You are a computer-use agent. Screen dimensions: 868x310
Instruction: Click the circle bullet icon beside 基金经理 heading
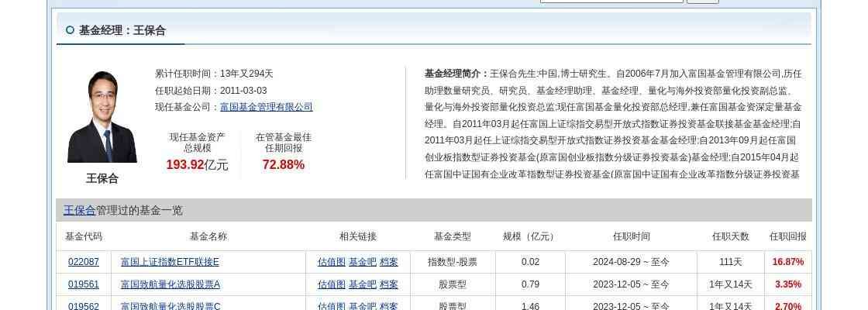coord(70,30)
